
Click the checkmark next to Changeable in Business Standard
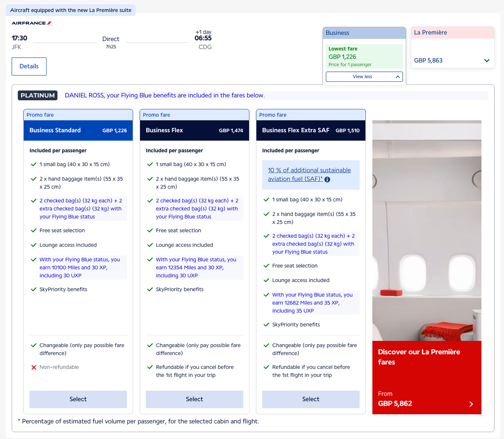34,345
